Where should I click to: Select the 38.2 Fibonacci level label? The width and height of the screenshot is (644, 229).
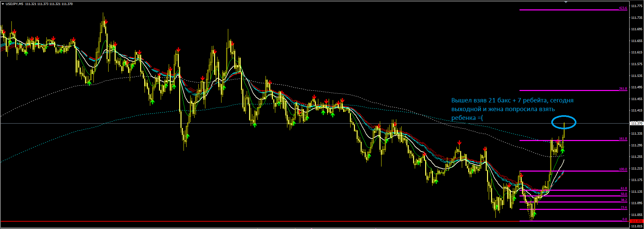(624, 200)
